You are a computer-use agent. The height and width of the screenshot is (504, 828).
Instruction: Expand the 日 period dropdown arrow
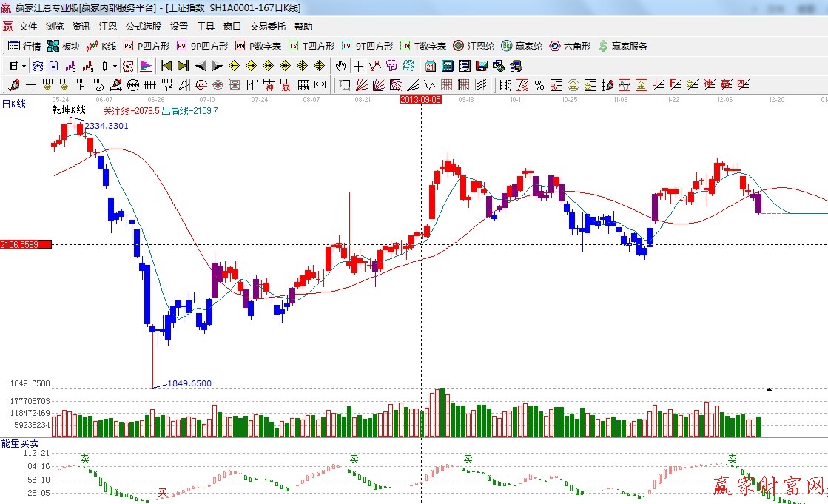coord(24,65)
